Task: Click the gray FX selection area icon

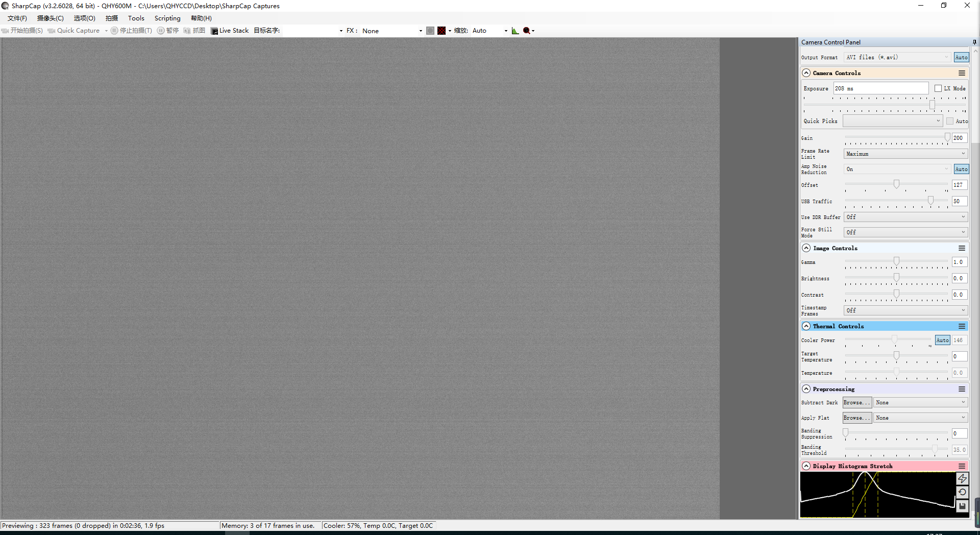Action: (x=430, y=31)
